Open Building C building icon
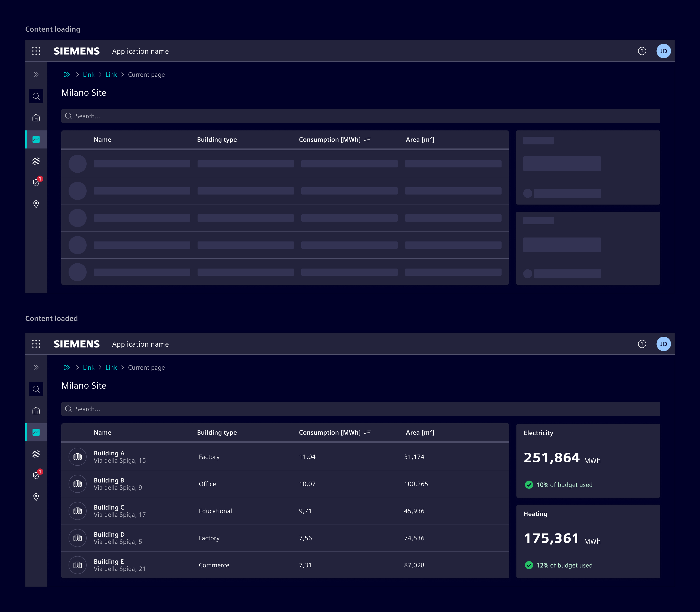The height and width of the screenshot is (612, 700). click(x=78, y=511)
